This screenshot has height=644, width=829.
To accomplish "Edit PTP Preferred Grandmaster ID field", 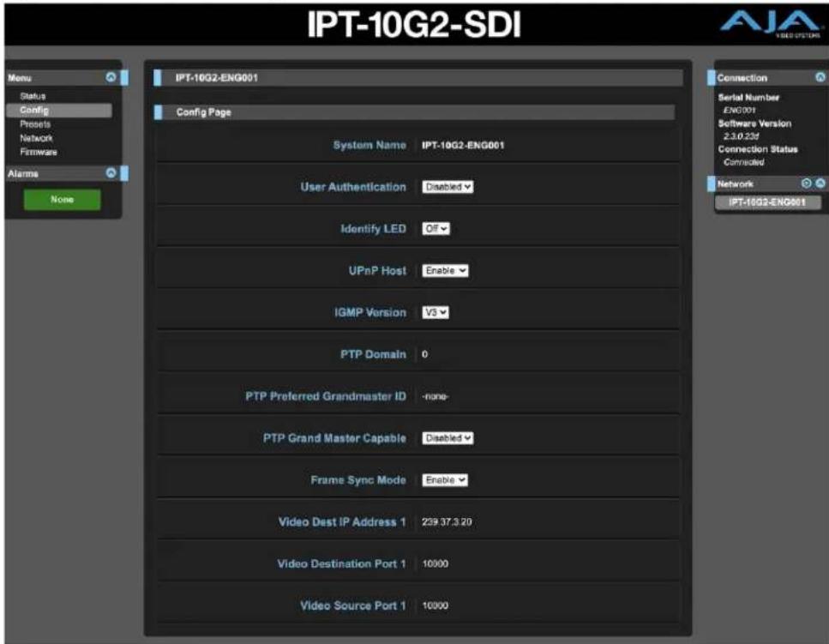I will coord(436,396).
